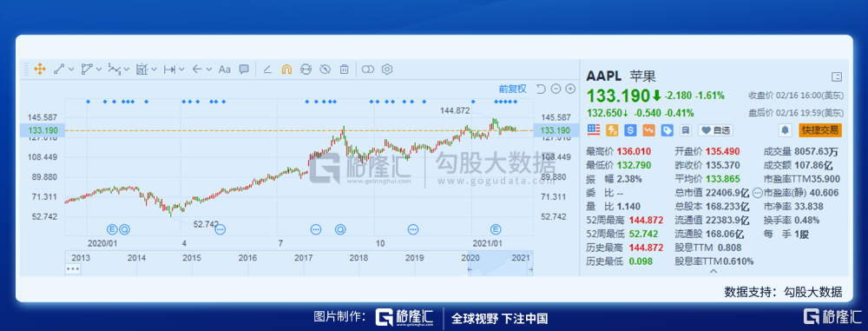Viewport: 868px width, 331px height.
Task: Collapse quote details with bottom chevron
Action: (713, 270)
